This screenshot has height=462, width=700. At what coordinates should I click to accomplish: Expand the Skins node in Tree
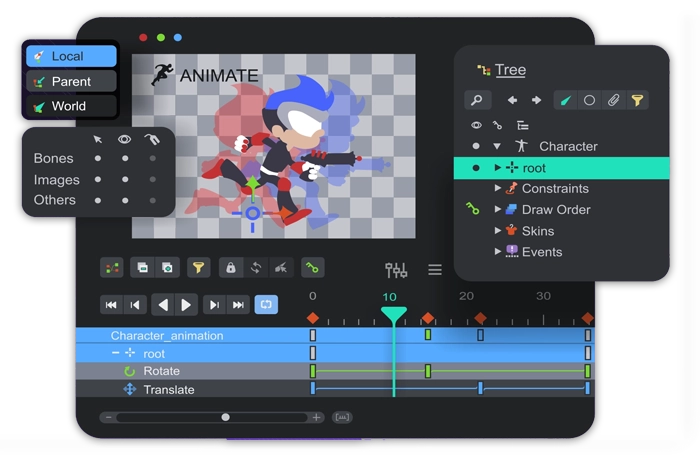pos(498,231)
